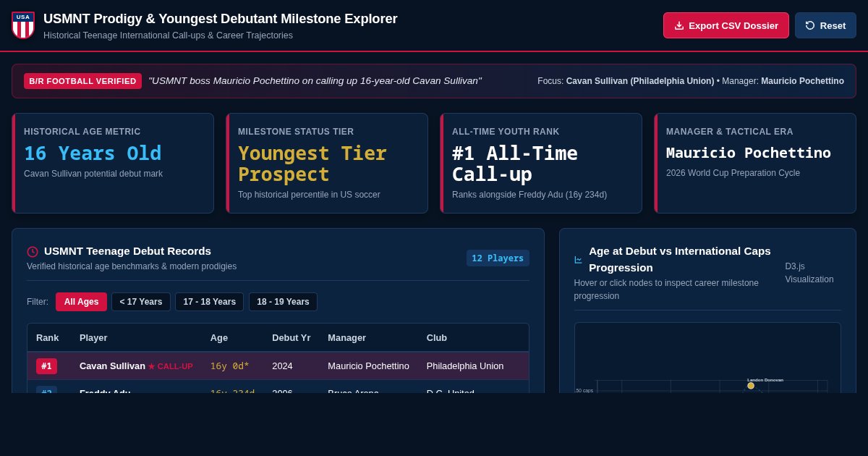Click the Export CSV Dossier button
The image size is (868, 456).
(726, 25)
